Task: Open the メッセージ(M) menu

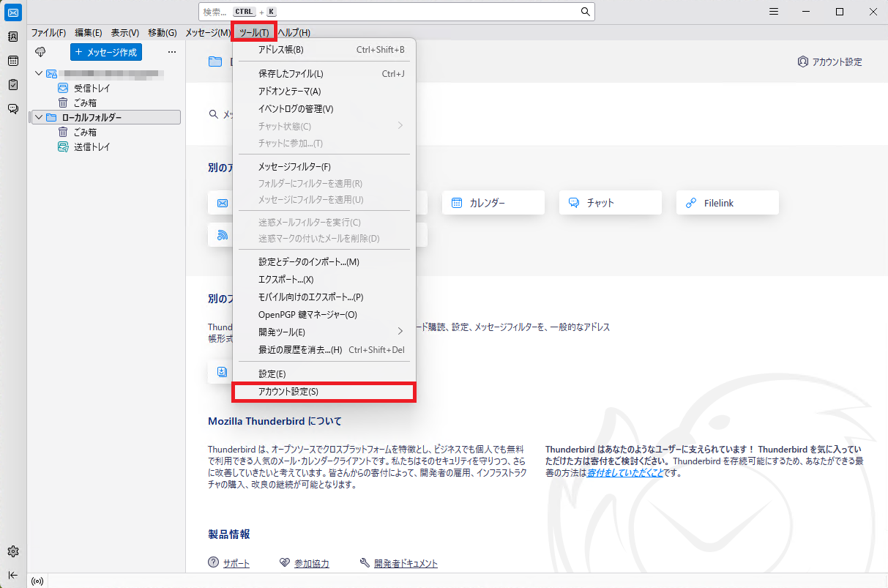Action: click(208, 32)
